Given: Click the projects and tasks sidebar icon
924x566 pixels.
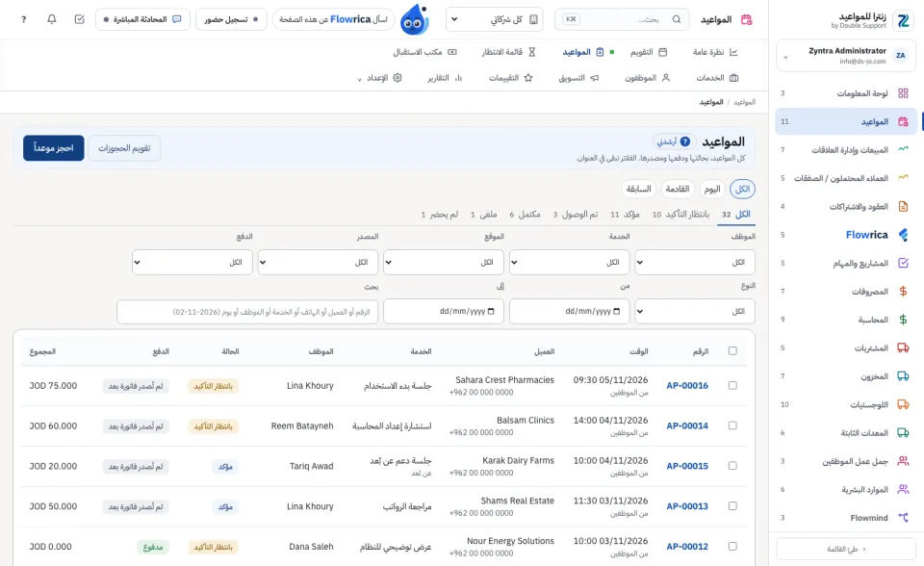Looking at the screenshot, I should click(903, 263).
